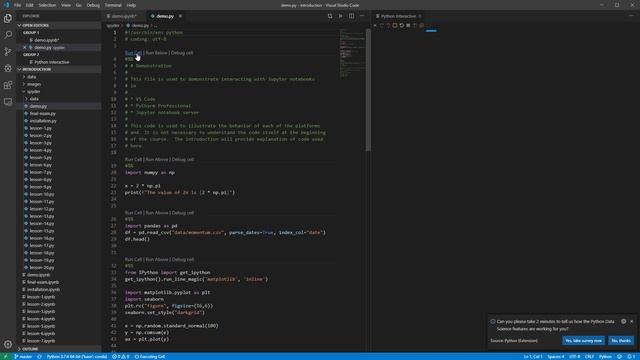Screen dimensions: 640x360
Task: Open errors and warnings in status bar
Action: (120, 356)
